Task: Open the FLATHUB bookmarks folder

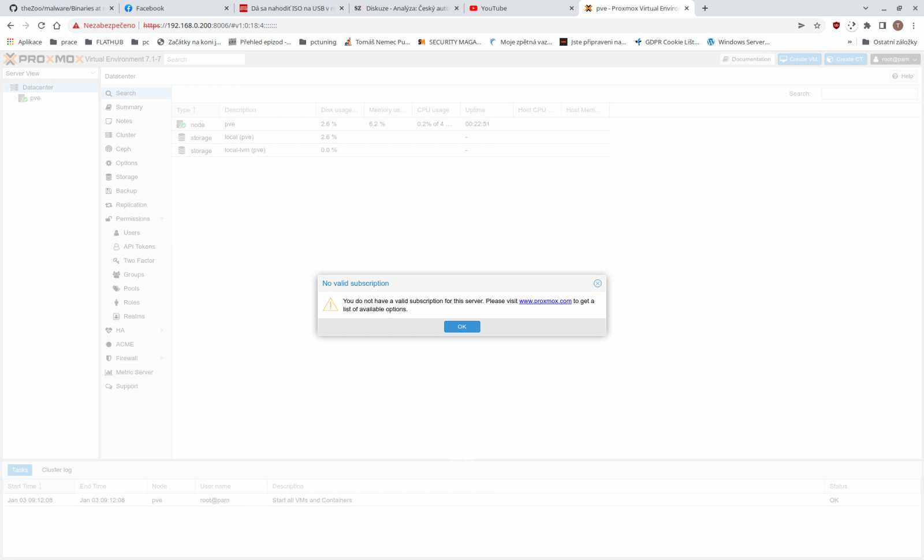Action: (104, 42)
